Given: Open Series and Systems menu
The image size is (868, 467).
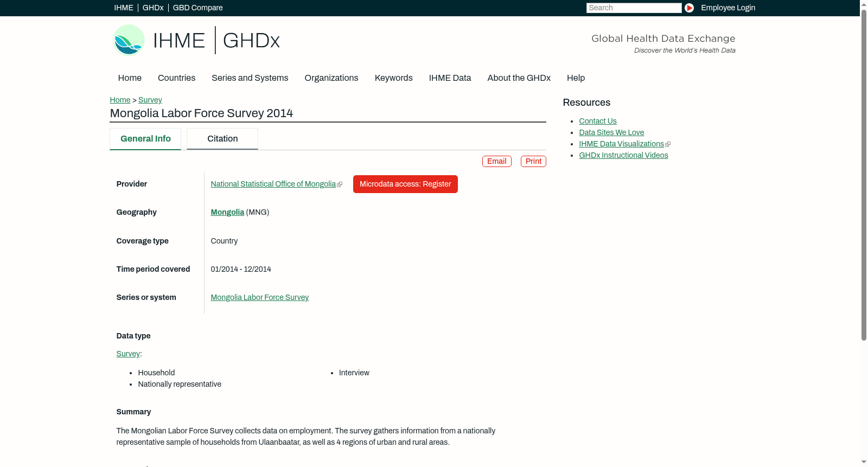Looking at the screenshot, I should pos(250,78).
